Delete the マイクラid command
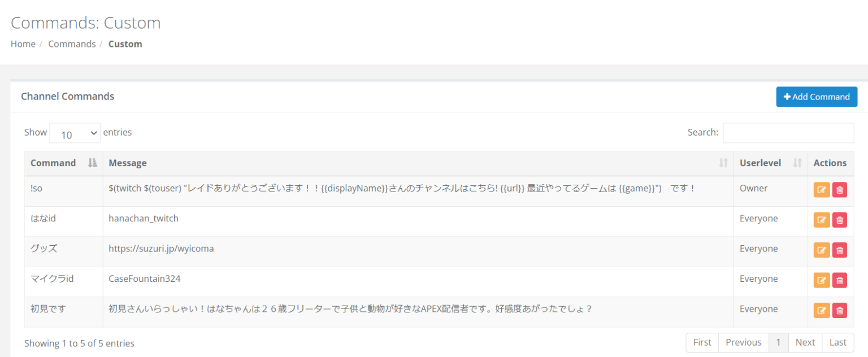Screen dimensions: 868x357 (839, 280)
